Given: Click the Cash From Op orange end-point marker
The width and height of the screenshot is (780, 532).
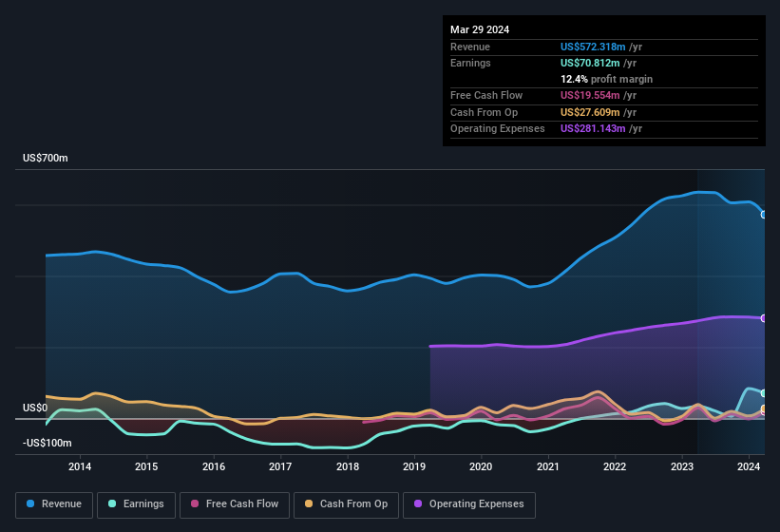Looking at the screenshot, I should [x=764, y=409].
